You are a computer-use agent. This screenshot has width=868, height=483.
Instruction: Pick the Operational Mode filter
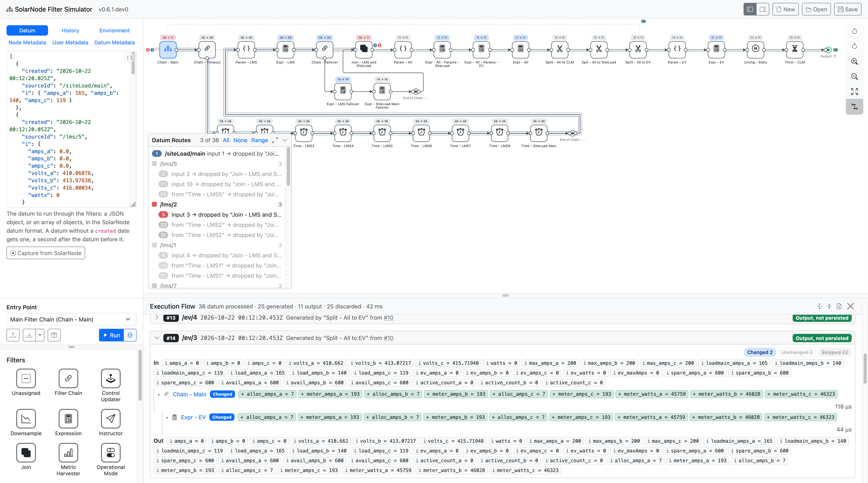click(x=111, y=459)
